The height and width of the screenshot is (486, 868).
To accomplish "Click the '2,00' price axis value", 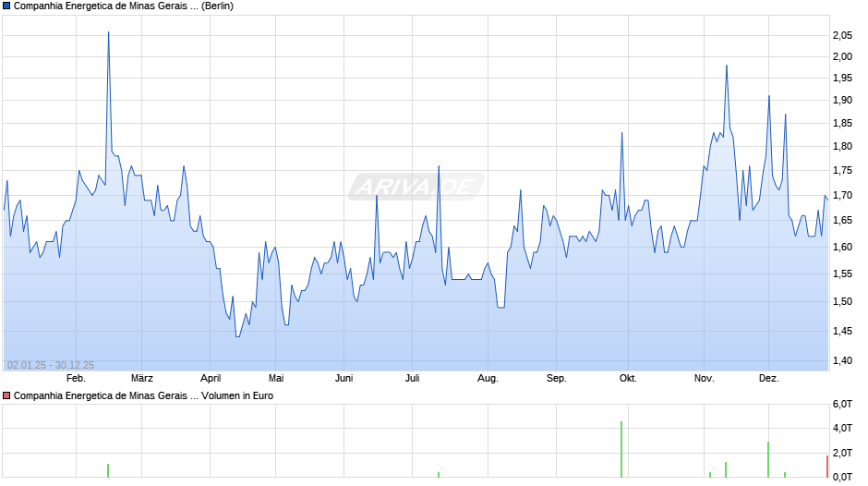I will pos(842,56).
